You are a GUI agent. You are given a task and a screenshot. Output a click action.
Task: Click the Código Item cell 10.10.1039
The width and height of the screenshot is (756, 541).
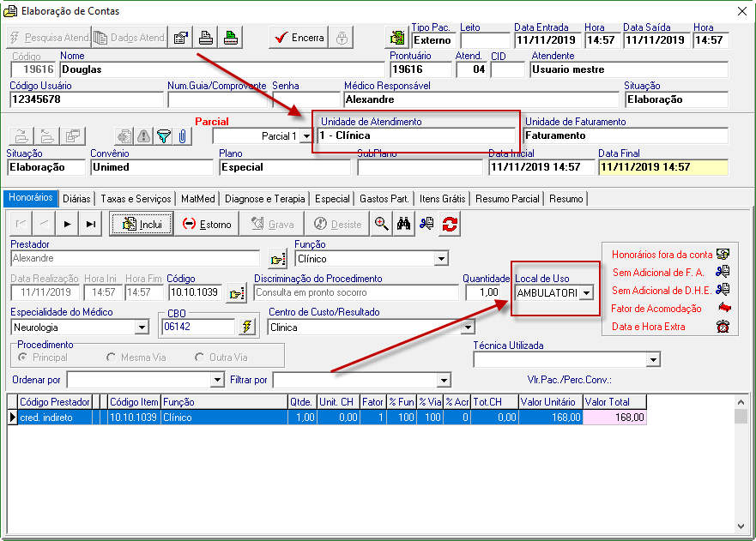pyautogui.click(x=134, y=418)
